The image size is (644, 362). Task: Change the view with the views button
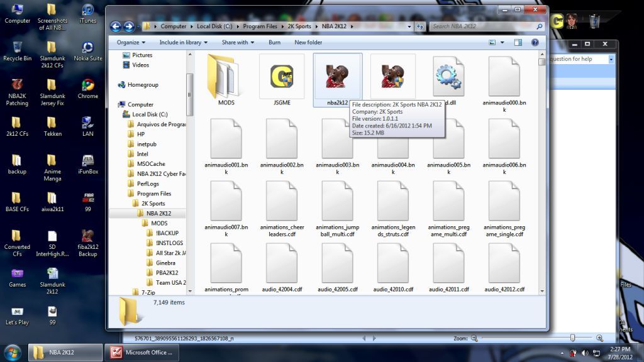click(492, 42)
